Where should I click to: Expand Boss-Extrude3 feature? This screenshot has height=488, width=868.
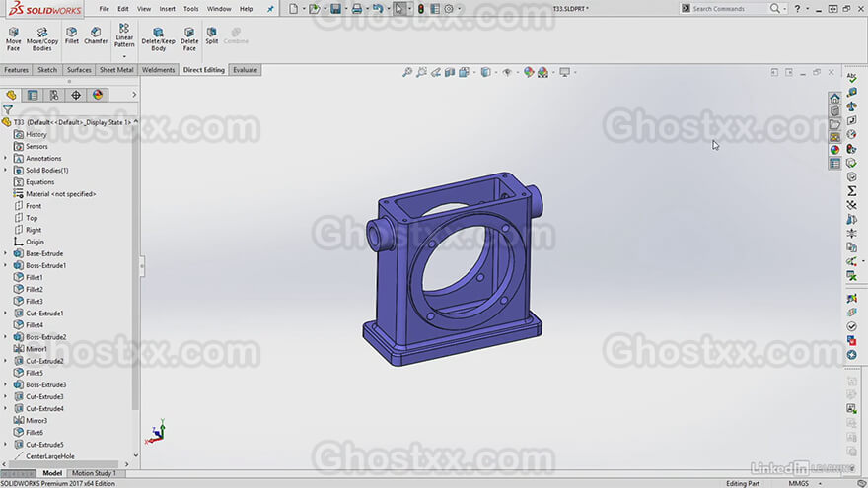click(6, 384)
